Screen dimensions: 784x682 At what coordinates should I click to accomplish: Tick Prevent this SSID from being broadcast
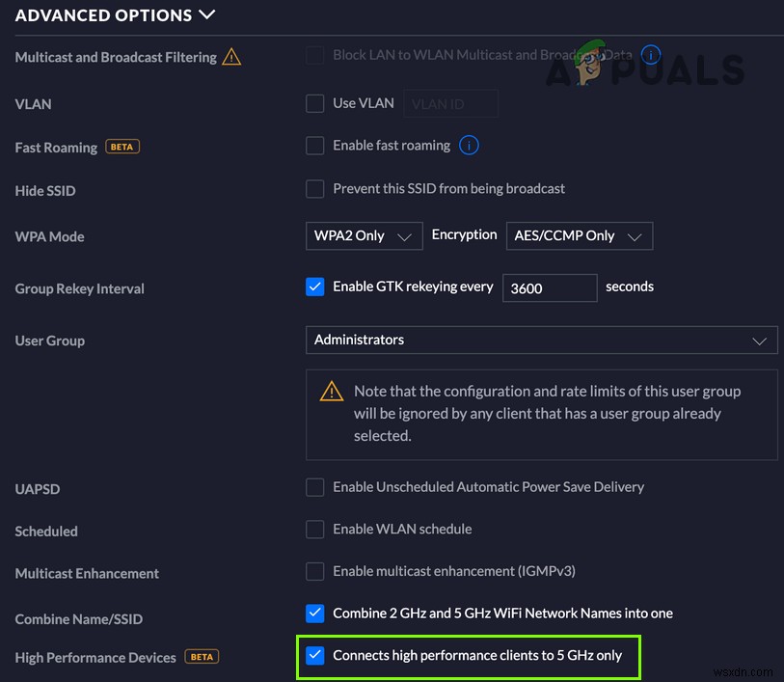[315, 189]
